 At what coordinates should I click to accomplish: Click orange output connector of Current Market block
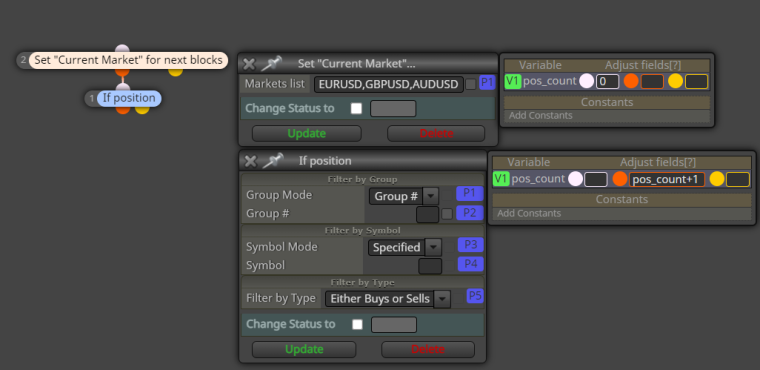(x=122, y=72)
